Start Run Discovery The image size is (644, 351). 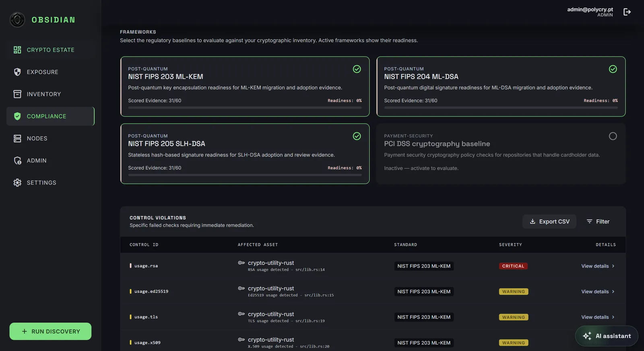click(x=50, y=331)
